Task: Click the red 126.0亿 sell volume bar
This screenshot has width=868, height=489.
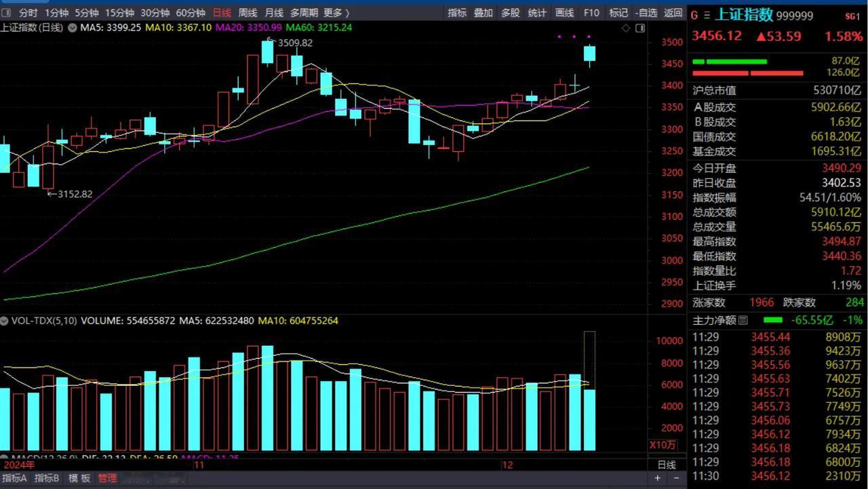Action: coord(748,73)
